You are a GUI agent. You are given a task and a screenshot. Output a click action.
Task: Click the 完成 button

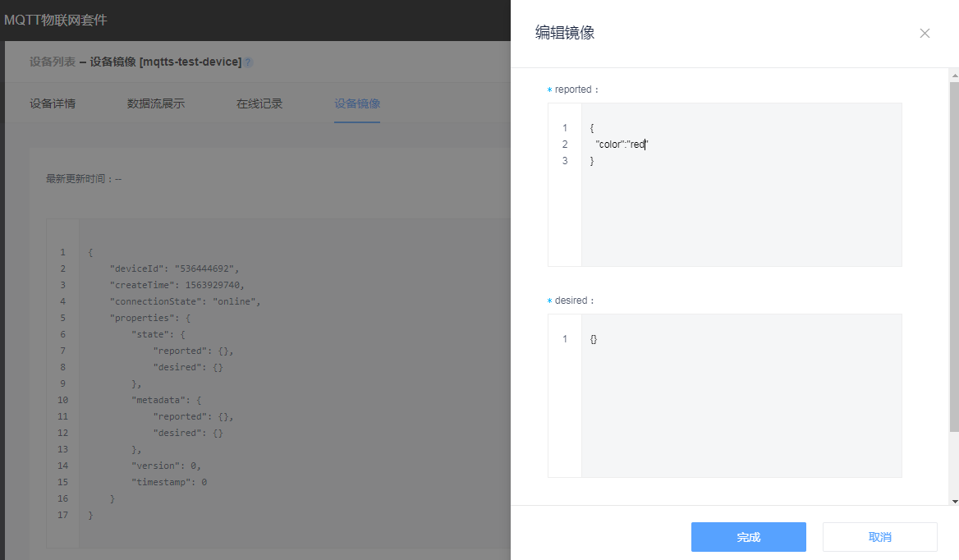(x=748, y=537)
